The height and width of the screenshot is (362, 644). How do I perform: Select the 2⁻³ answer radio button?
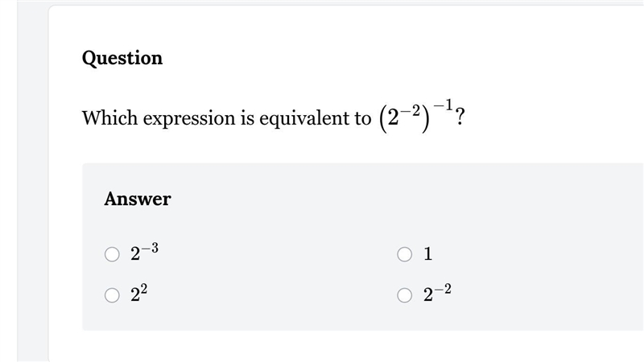pos(112,254)
